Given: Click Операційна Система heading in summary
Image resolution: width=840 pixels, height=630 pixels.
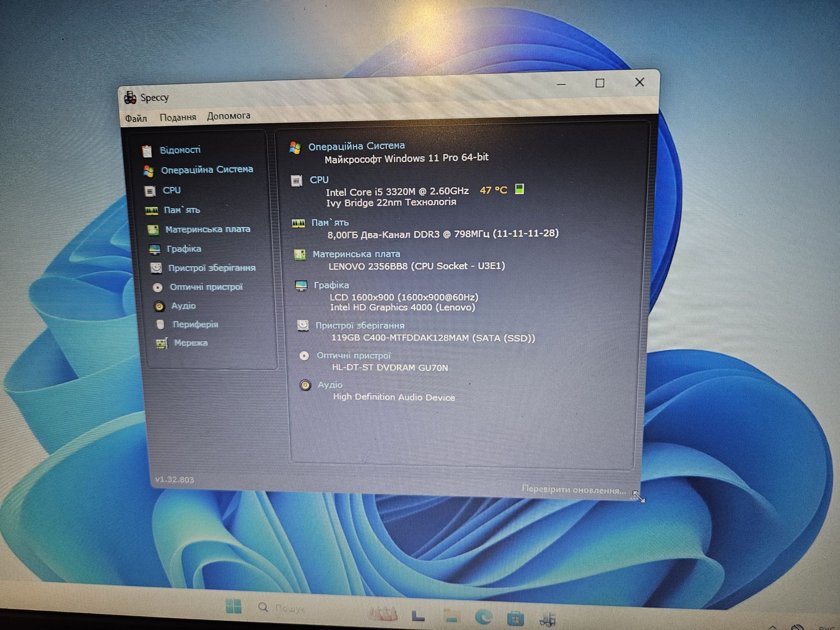Looking at the screenshot, I should (x=357, y=146).
